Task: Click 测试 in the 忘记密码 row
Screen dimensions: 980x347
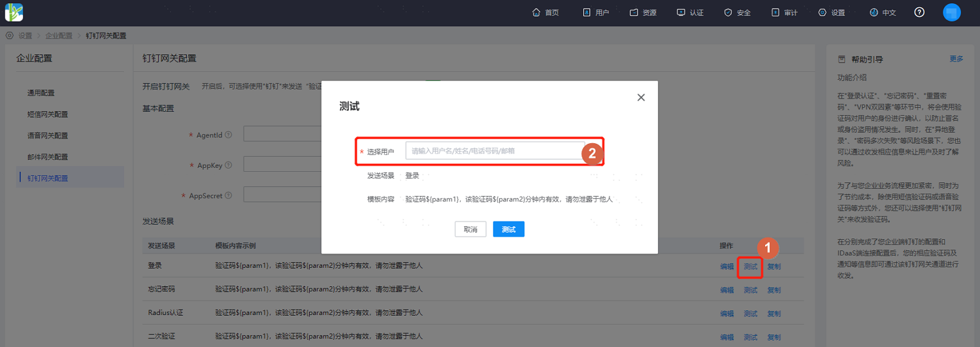Action: pyautogui.click(x=751, y=290)
